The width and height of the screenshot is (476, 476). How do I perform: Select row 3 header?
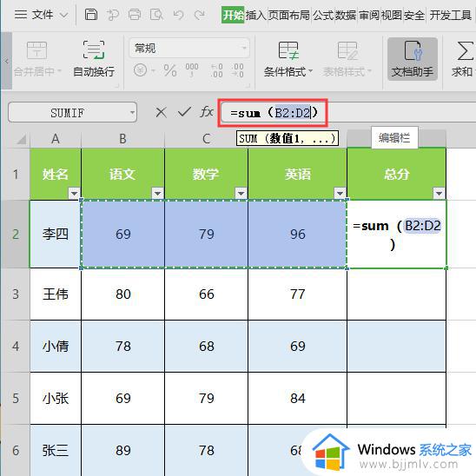[15, 294]
